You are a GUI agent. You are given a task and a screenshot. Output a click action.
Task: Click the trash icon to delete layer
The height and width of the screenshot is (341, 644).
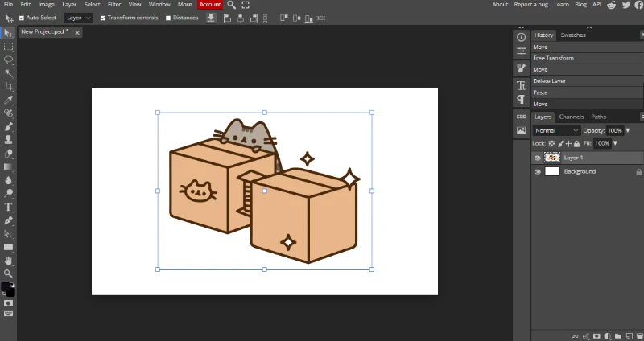tap(639, 336)
